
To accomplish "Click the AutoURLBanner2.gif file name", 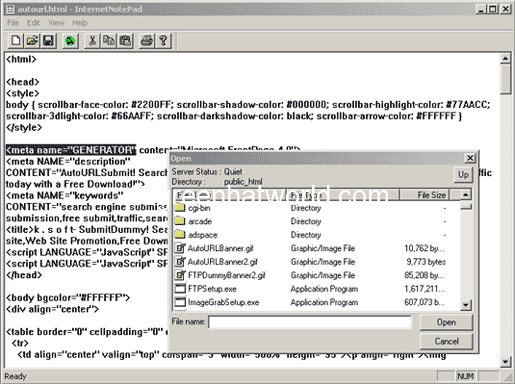I will click(223, 262).
